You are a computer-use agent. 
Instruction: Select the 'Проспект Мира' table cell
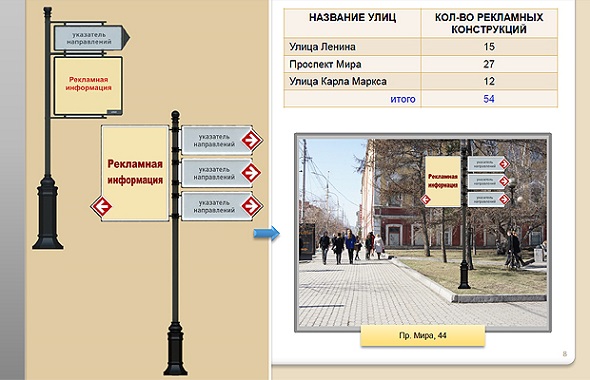point(353,64)
